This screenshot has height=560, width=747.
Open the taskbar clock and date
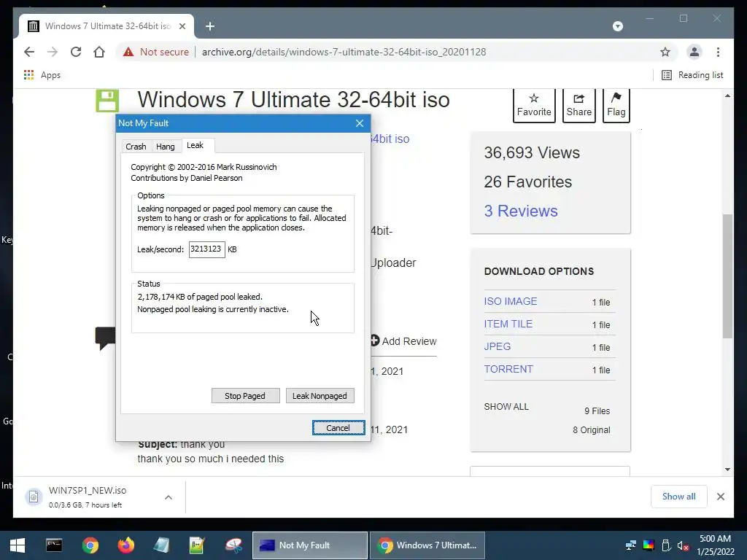click(x=716, y=545)
